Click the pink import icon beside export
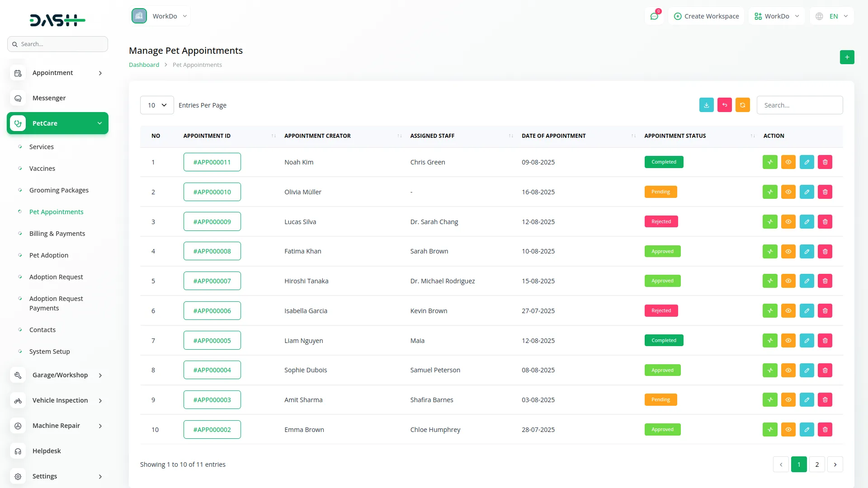 (x=724, y=105)
